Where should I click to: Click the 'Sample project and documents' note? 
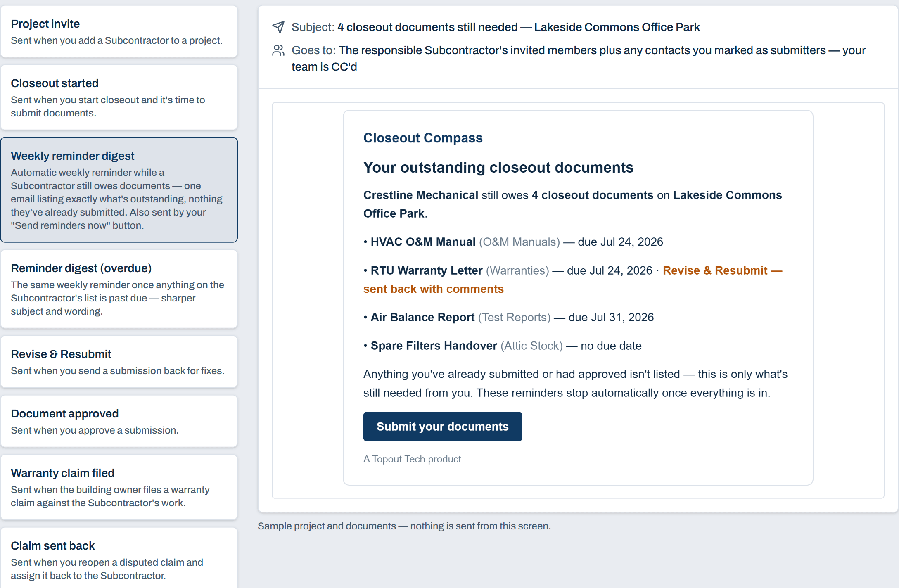point(404,526)
